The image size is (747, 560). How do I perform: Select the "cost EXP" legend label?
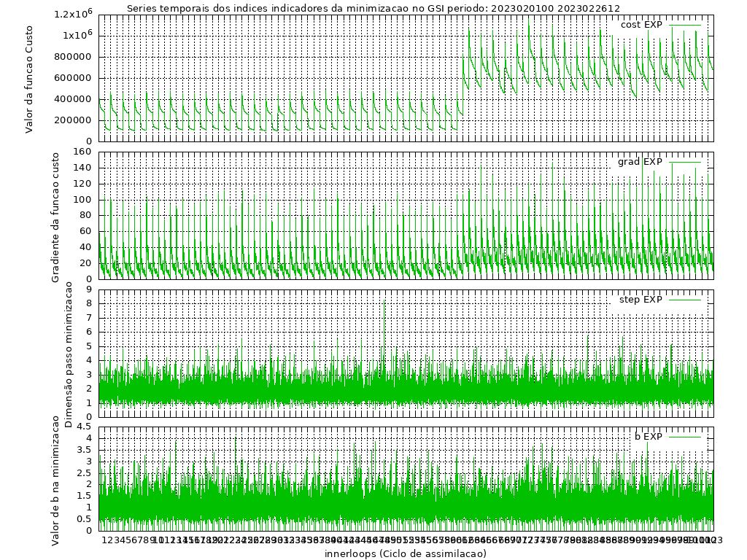(x=640, y=25)
